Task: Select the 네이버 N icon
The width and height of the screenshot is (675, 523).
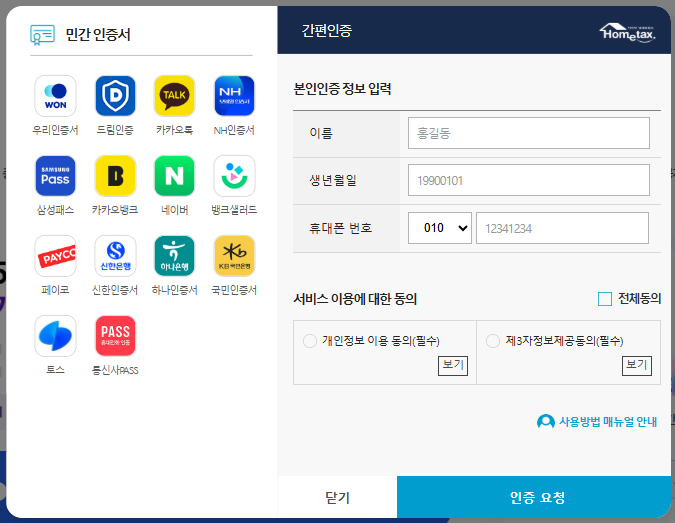Action: point(174,176)
